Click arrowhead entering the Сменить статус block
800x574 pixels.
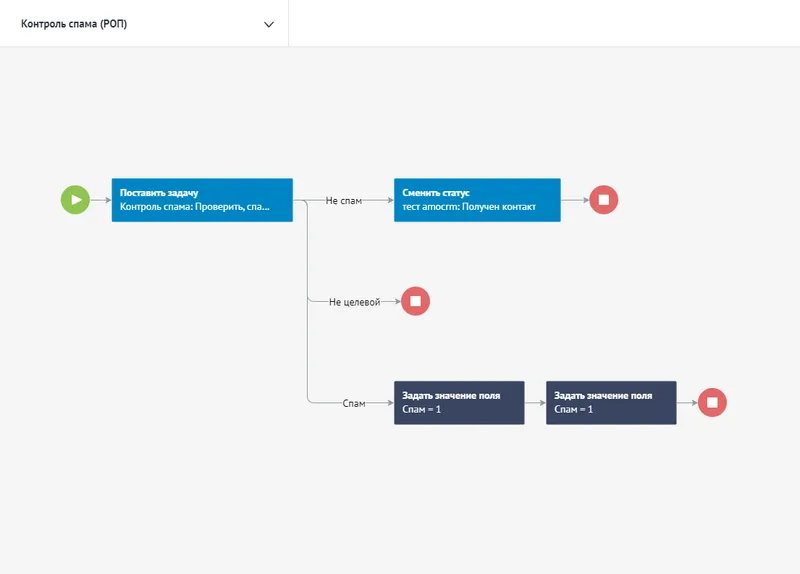pyautogui.click(x=388, y=200)
